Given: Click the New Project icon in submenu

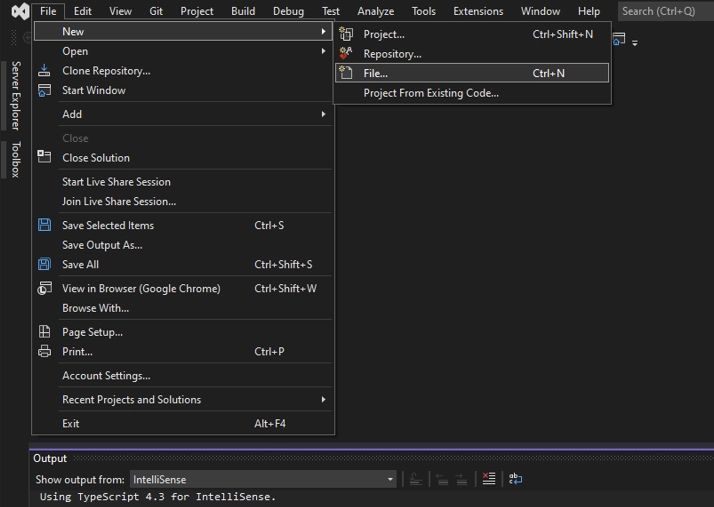Looking at the screenshot, I should (x=346, y=34).
